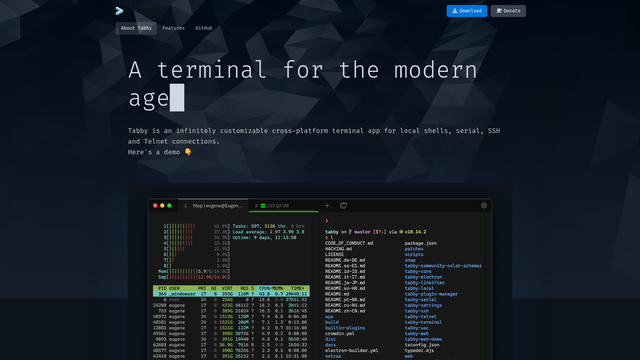Click the Swp usage meter bar
This screenshot has height=360, width=640.
(194, 277)
